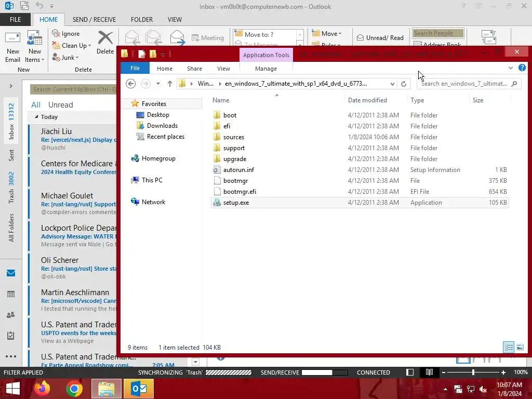Open the People icon in Outlook sidebar

[x=11, y=315]
